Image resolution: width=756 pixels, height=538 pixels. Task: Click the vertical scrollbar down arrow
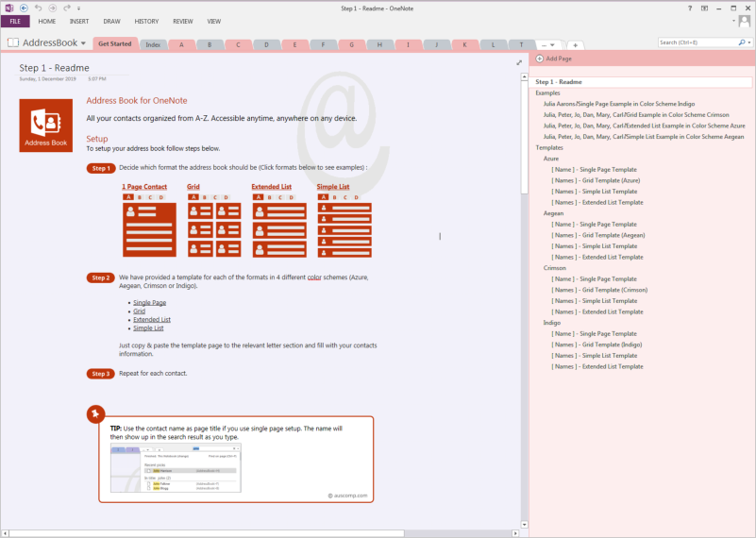click(525, 525)
